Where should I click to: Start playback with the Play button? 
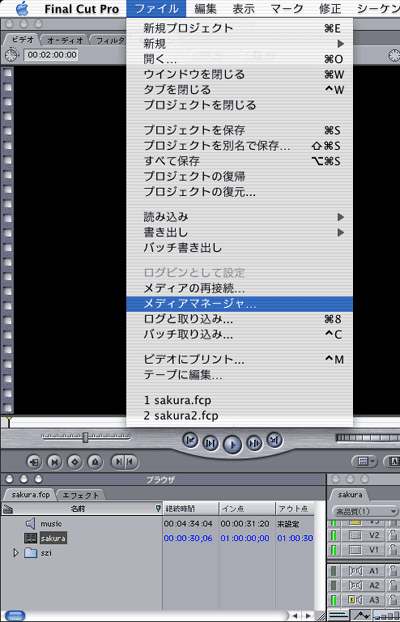(x=233, y=444)
